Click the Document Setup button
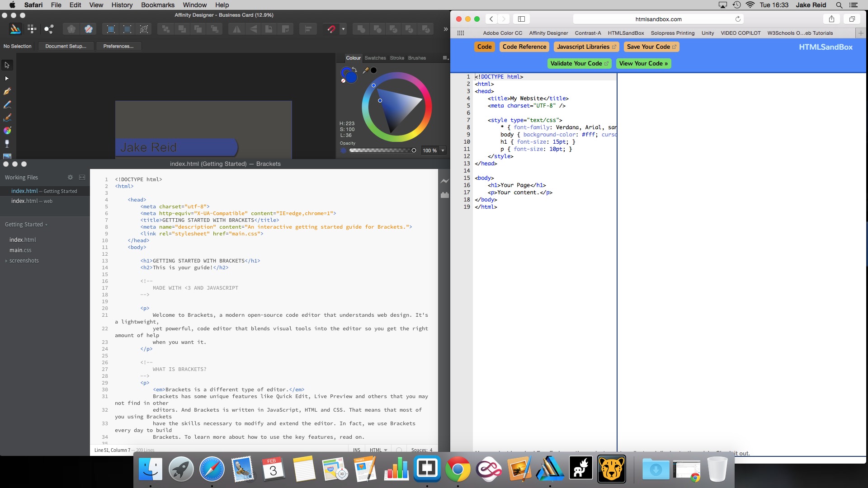The height and width of the screenshot is (488, 868). point(66,46)
